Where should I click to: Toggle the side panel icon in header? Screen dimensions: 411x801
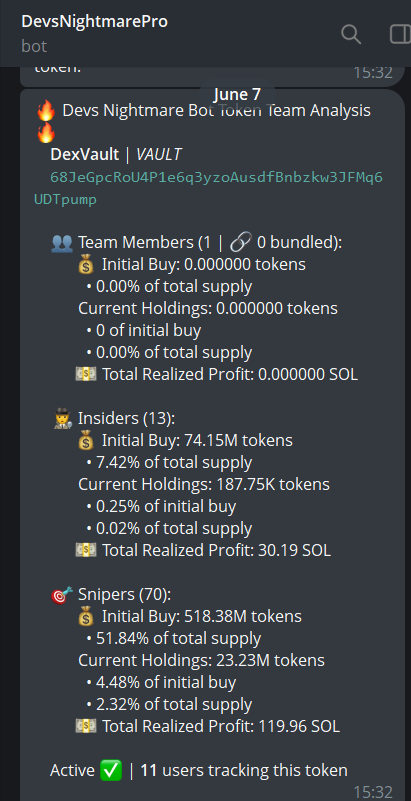pos(400,35)
